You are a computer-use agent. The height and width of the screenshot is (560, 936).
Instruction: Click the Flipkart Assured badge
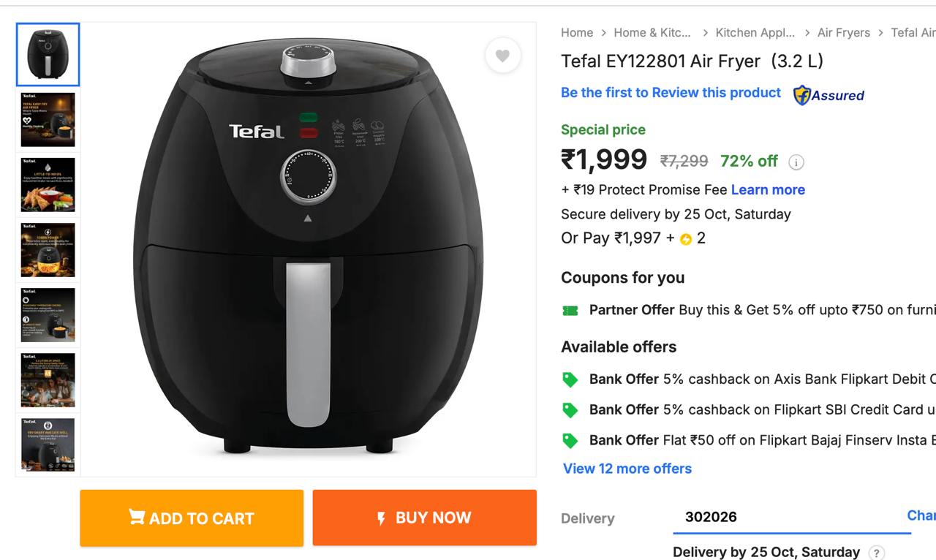pyautogui.click(x=829, y=95)
